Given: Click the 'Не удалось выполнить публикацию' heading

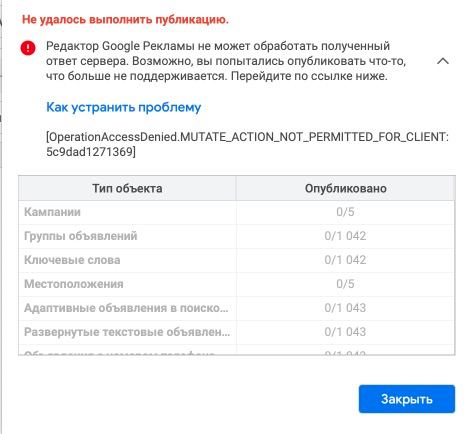Looking at the screenshot, I should point(125,20).
